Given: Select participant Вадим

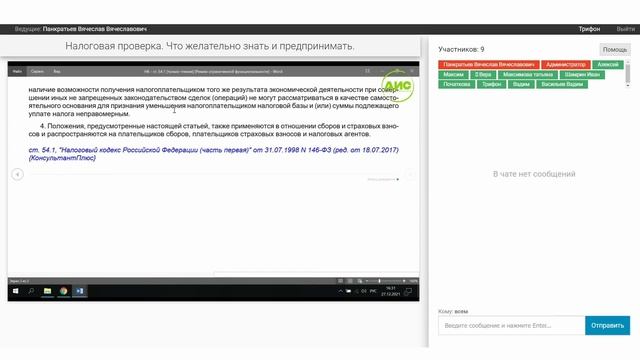Looking at the screenshot, I should coord(521,84).
